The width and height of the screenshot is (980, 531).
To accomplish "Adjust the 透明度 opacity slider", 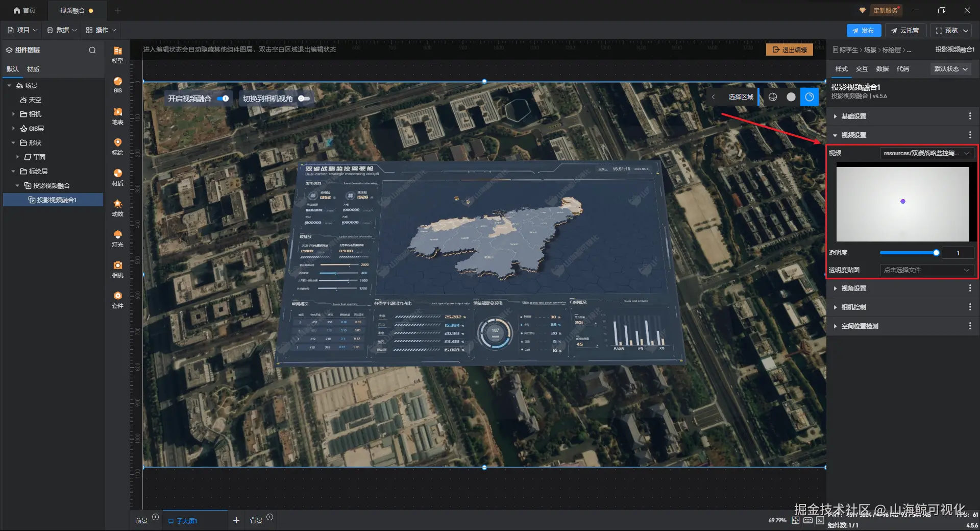I will point(909,253).
